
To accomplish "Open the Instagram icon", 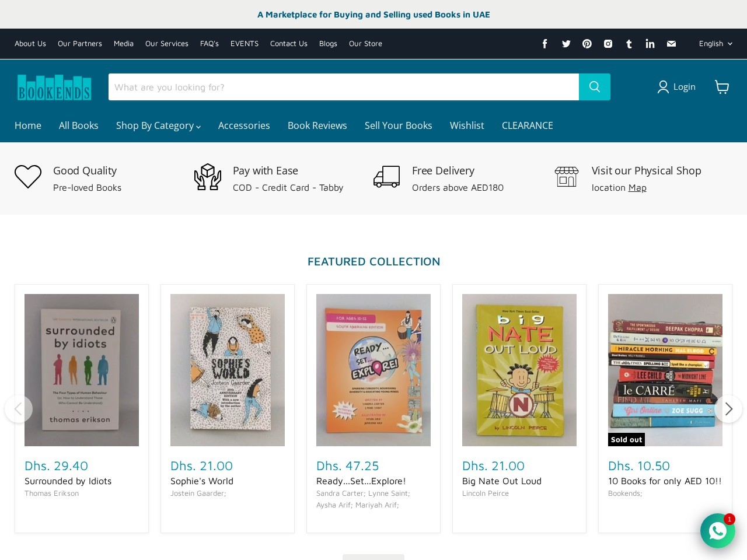I will tap(608, 44).
